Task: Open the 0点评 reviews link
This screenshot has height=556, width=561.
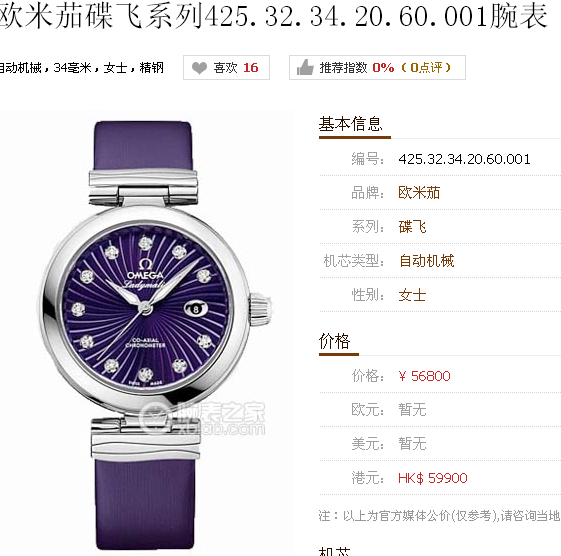Action: click(426, 67)
